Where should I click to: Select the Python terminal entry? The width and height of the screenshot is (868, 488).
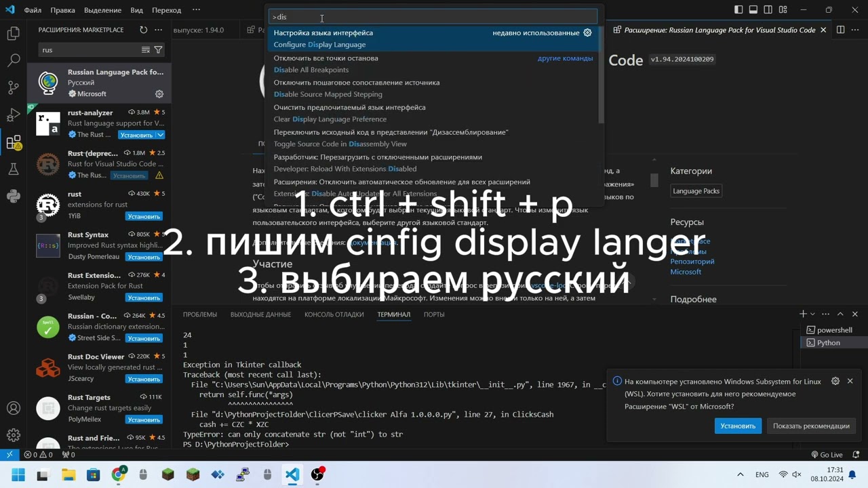[833, 343]
